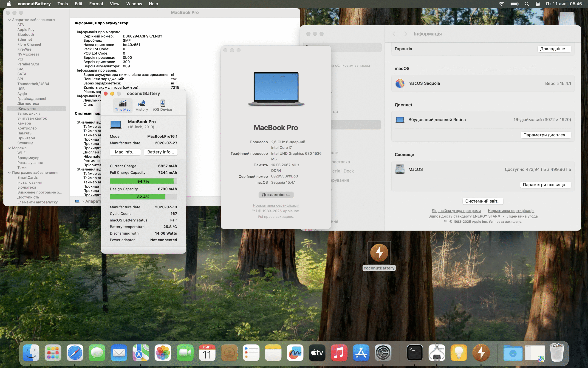Open the Format menu
Image resolution: width=588 pixels, height=368 pixels.
pos(96,4)
